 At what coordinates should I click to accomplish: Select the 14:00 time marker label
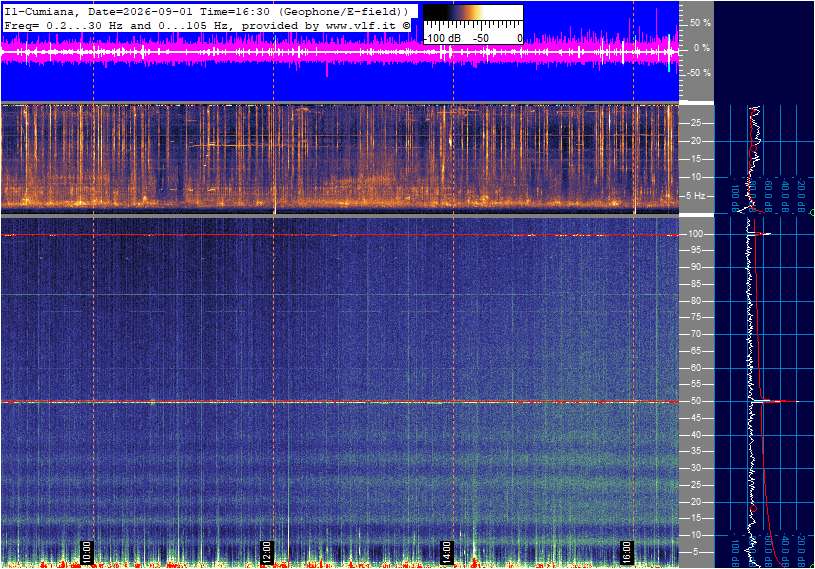[x=446, y=552]
